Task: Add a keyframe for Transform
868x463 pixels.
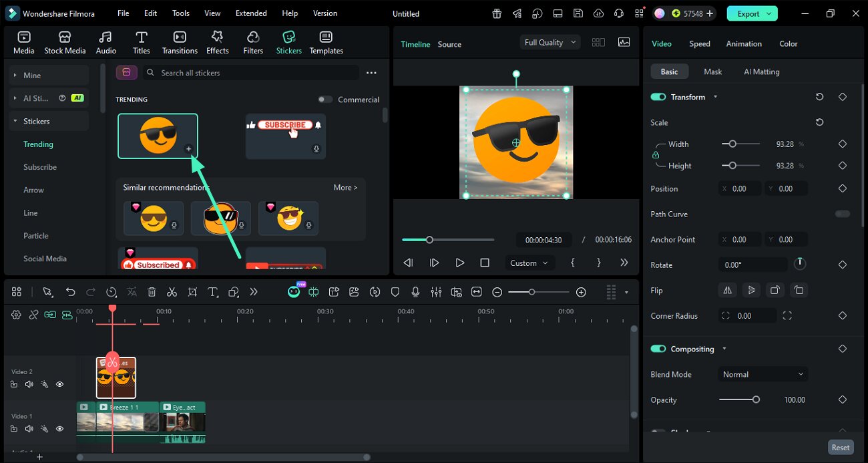Action: [842, 97]
